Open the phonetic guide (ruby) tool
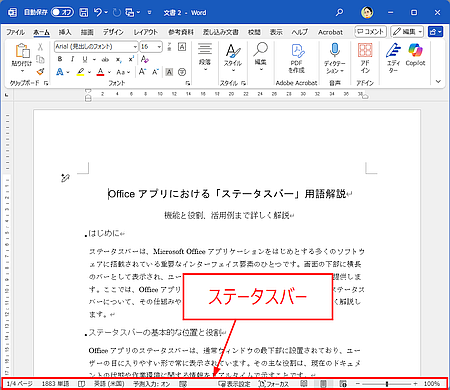This screenshot has width=450, height=390. [x=169, y=47]
